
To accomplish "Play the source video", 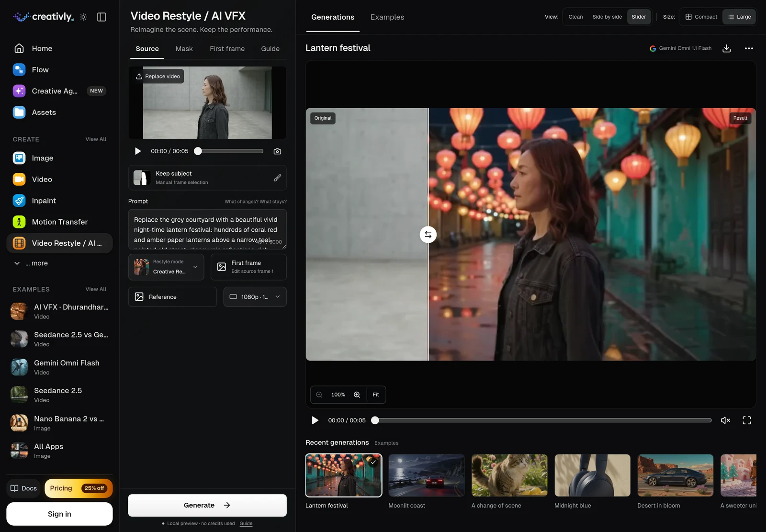I will 138,151.
